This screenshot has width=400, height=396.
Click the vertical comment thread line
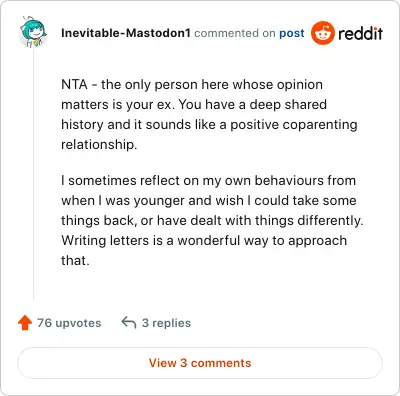34,173
